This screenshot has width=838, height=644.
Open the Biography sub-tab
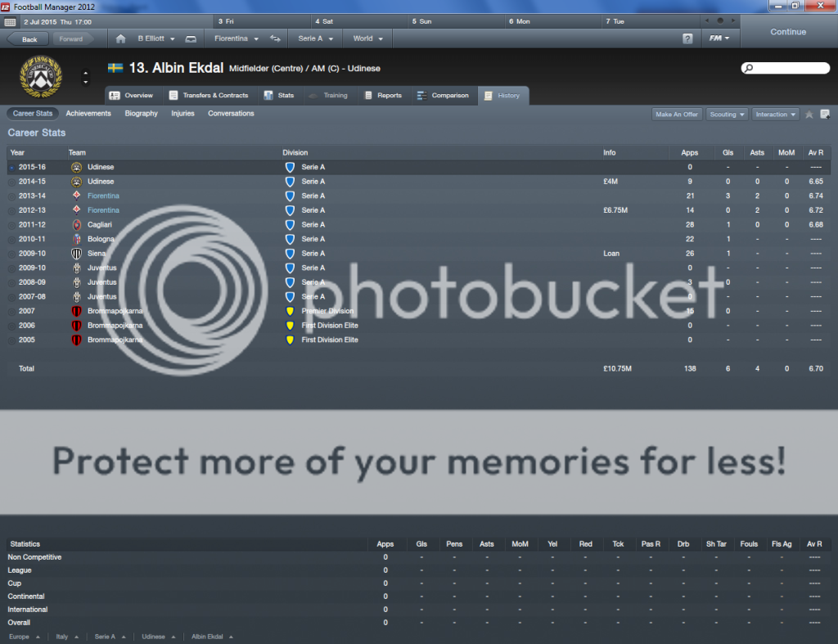141,113
